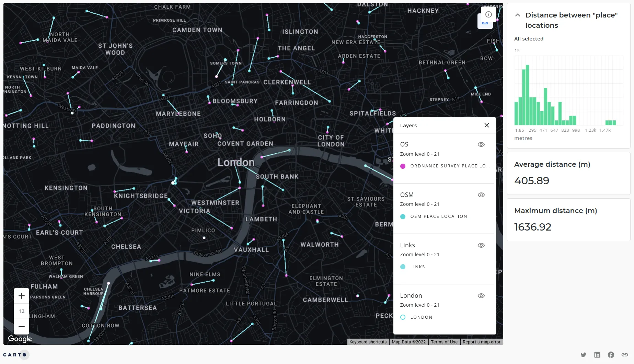634x364 pixels.
Task: Zoom out with the minus button
Action: tap(21, 326)
